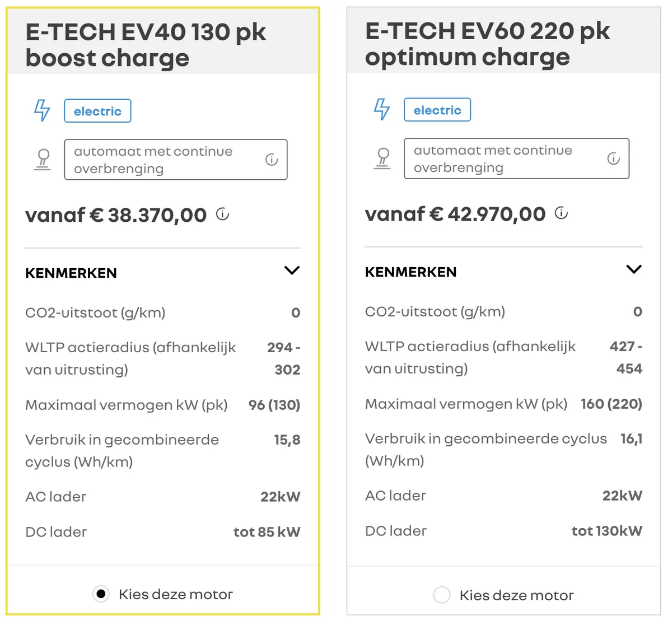
Task: Open info icon in EV40 transmission box
Action: pos(272,160)
